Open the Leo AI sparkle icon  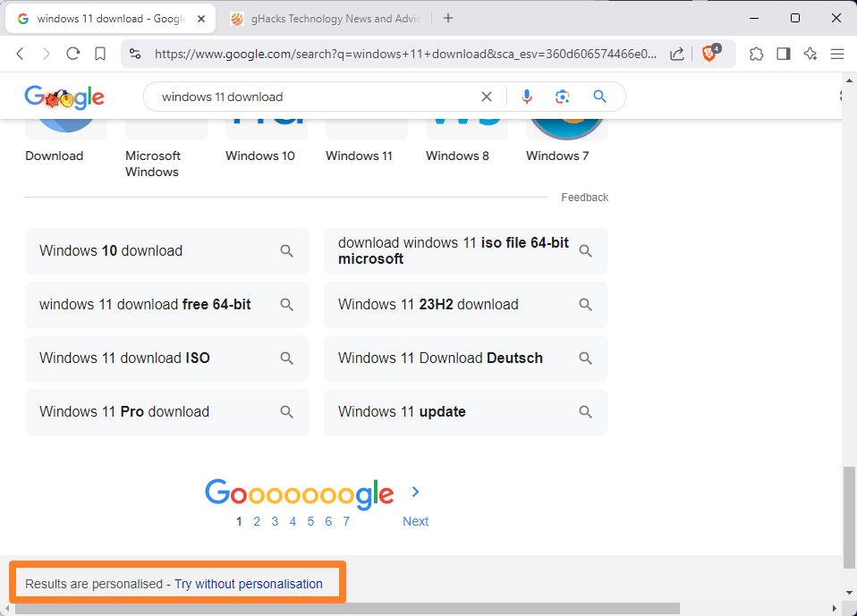[x=810, y=54]
